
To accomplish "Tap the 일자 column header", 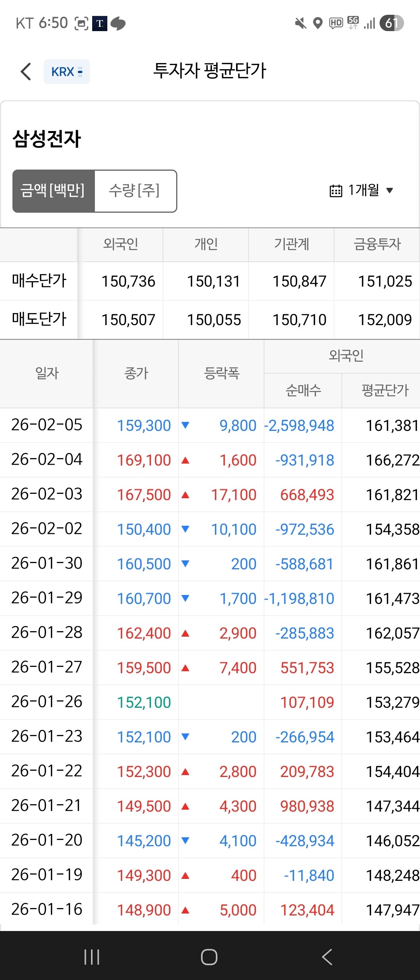I will [47, 374].
